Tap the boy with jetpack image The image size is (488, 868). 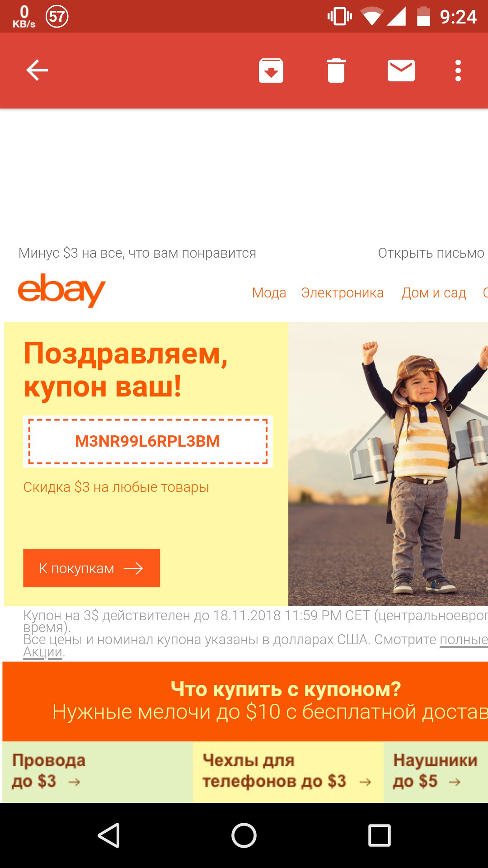(388, 464)
